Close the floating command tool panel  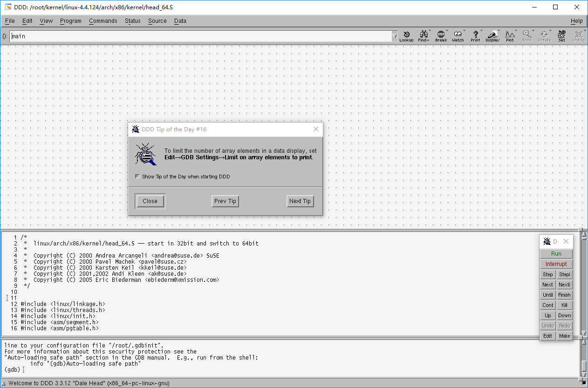(x=566, y=241)
